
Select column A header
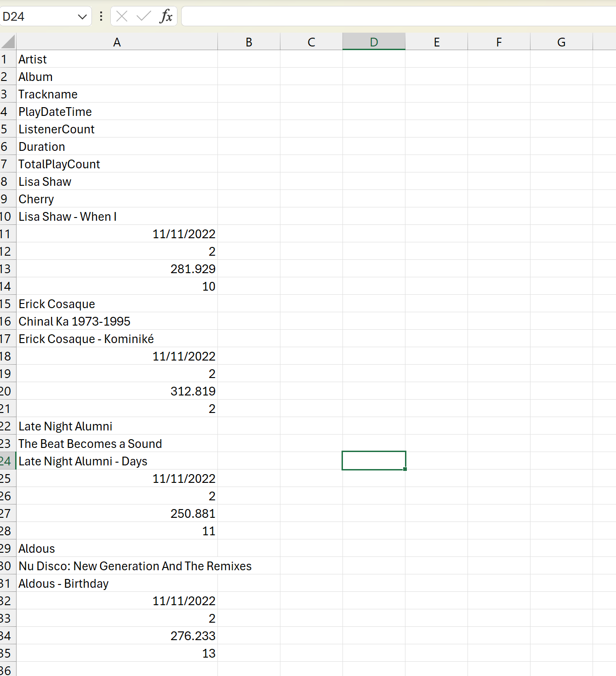coord(117,42)
